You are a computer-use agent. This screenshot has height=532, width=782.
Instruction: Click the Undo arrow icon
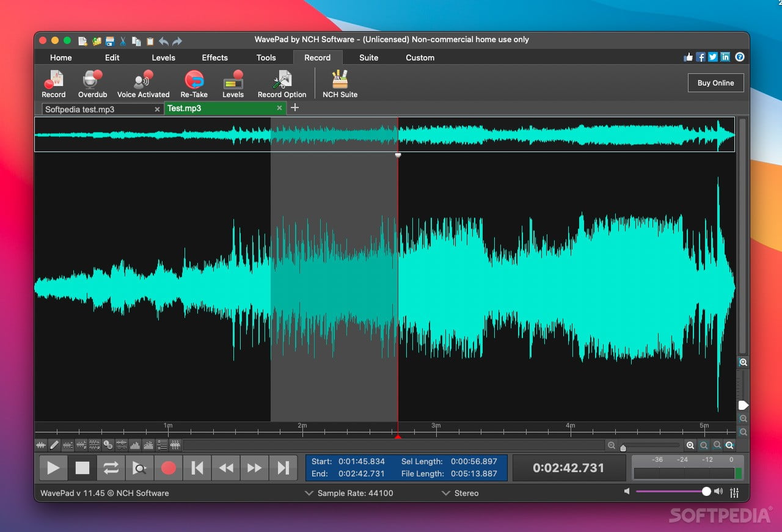tap(163, 41)
